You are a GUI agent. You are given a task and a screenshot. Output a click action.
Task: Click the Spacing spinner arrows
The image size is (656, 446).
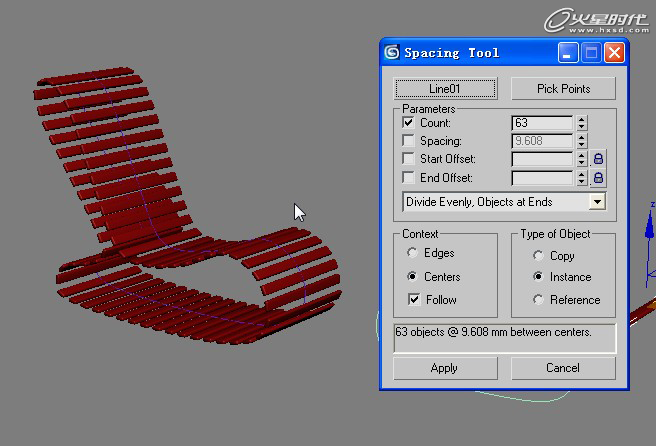click(582, 141)
